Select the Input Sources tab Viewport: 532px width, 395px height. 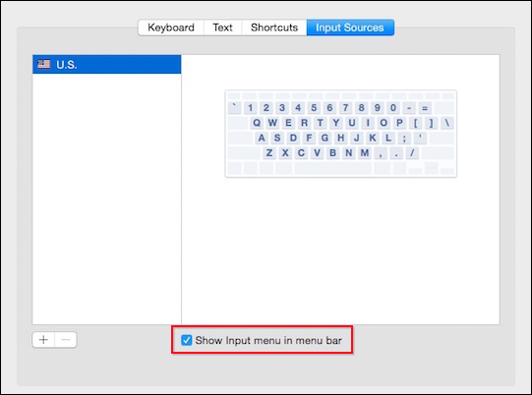(x=350, y=28)
